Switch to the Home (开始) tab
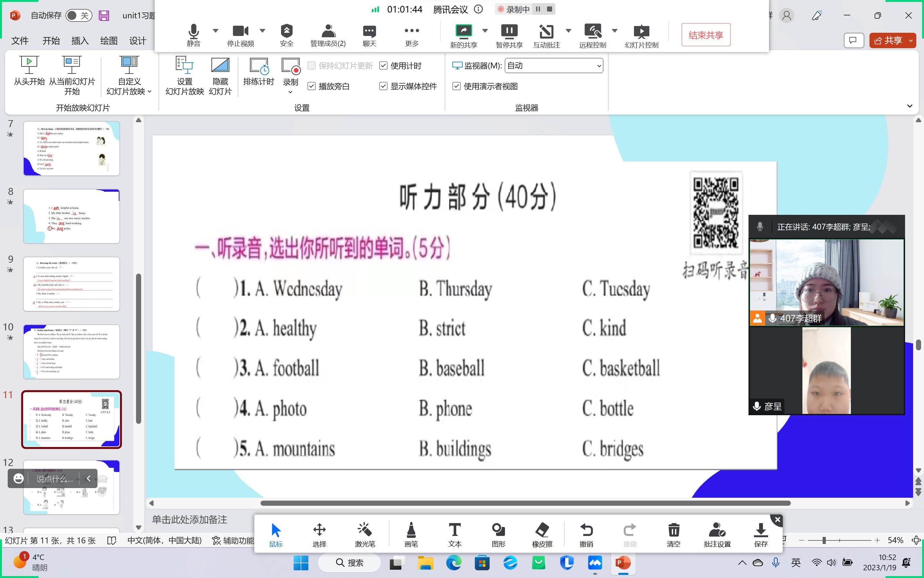The height and width of the screenshot is (578, 924). pos(51,40)
